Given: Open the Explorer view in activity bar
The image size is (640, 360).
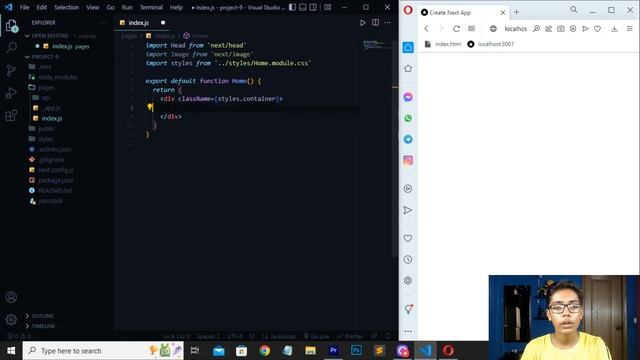Looking at the screenshot, I should 11,26.
